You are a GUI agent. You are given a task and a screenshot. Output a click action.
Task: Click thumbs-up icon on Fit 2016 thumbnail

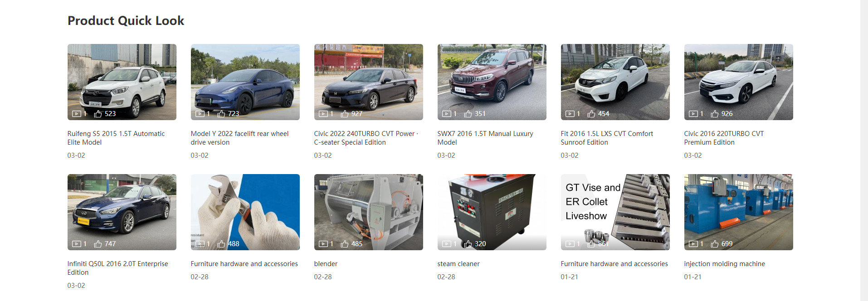click(x=591, y=114)
